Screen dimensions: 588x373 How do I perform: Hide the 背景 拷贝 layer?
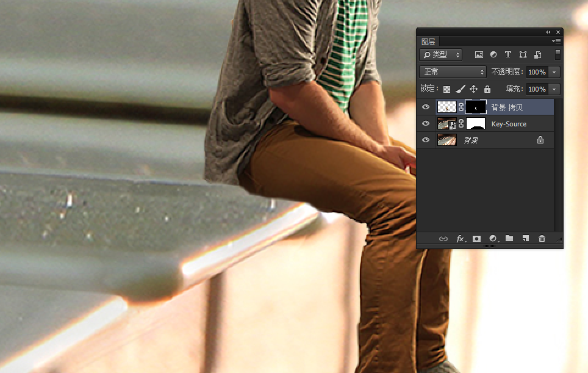click(x=426, y=107)
